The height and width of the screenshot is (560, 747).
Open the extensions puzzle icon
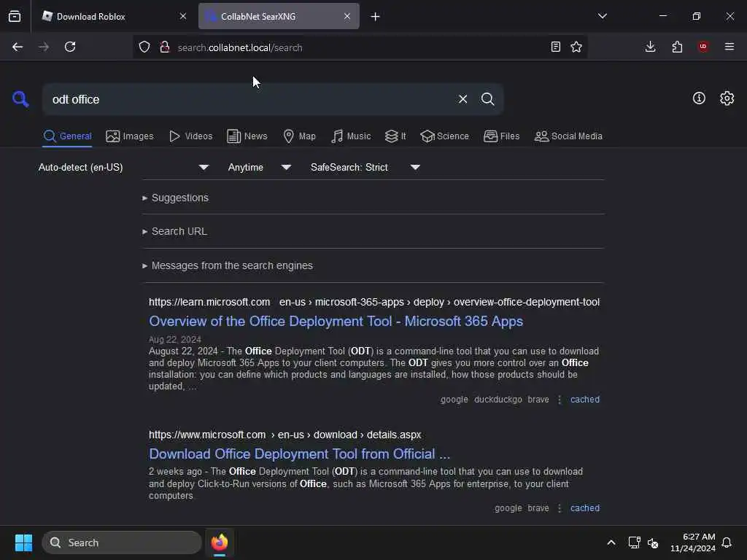[x=677, y=47]
